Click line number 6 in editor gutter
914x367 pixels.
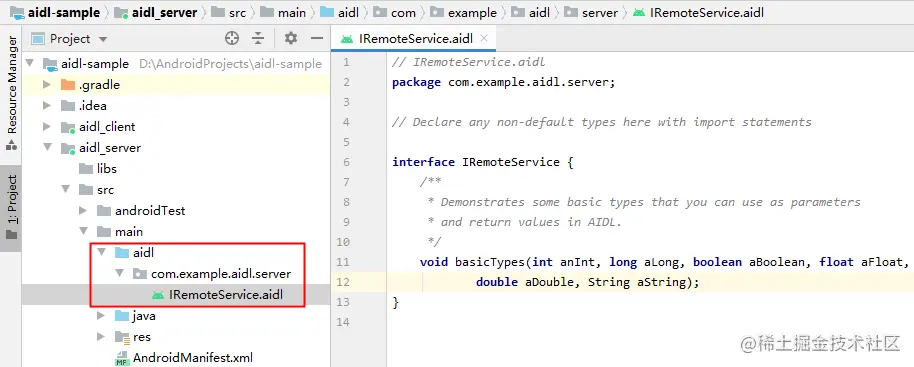(x=347, y=162)
